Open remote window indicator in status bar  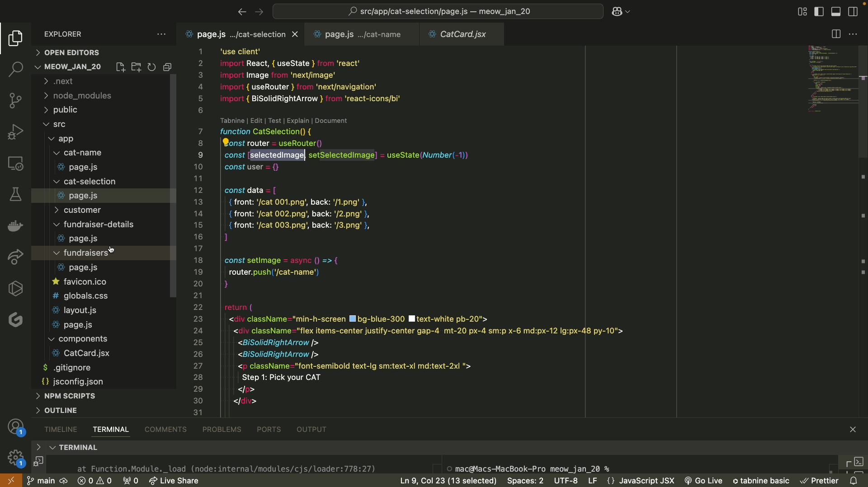tap(11, 481)
